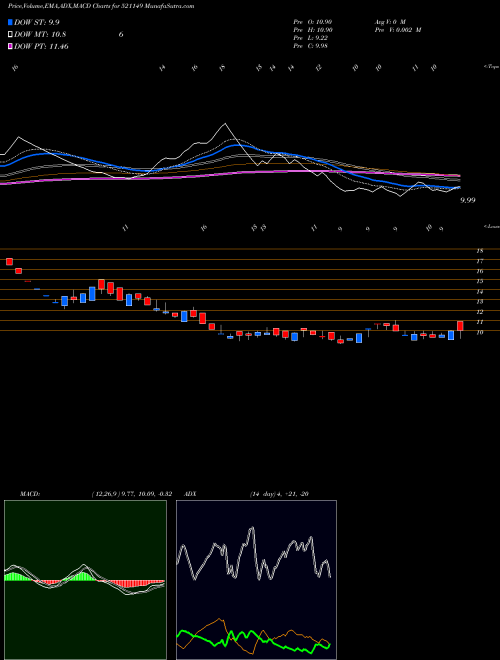Click the magenta DOW PT legend swatch
Screen dimensions: 500x660
click(10, 47)
